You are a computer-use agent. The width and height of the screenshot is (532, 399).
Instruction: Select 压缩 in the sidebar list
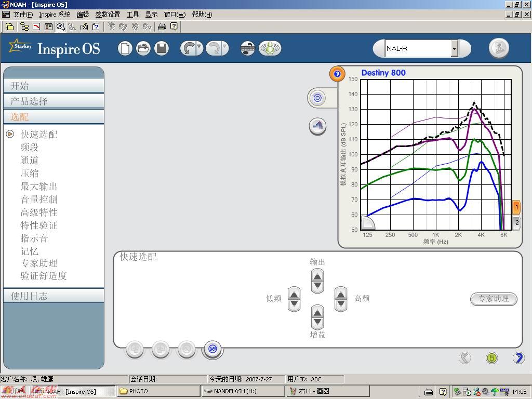coord(30,173)
